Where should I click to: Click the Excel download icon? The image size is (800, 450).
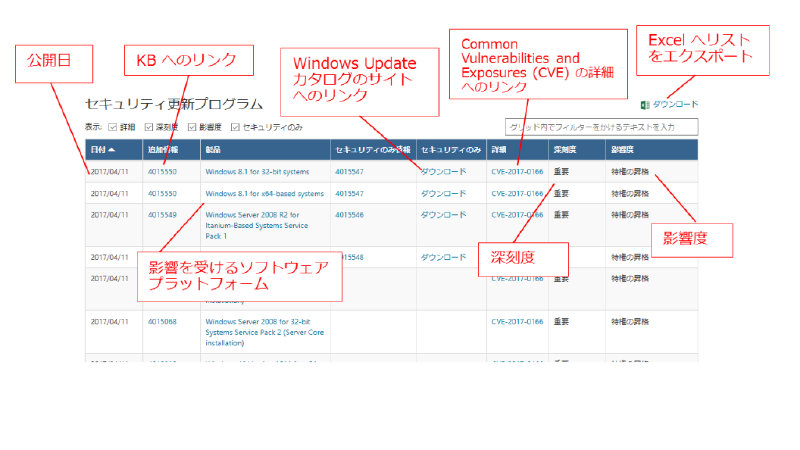[x=645, y=104]
